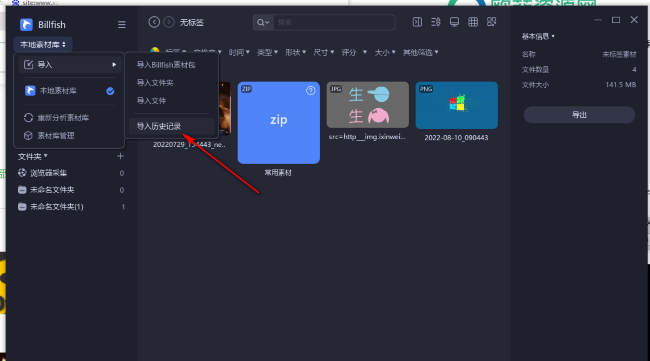This screenshot has width=650, height=361.
Task: Click the PNG badge on Windows thumbnail
Action: [x=426, y=89]
